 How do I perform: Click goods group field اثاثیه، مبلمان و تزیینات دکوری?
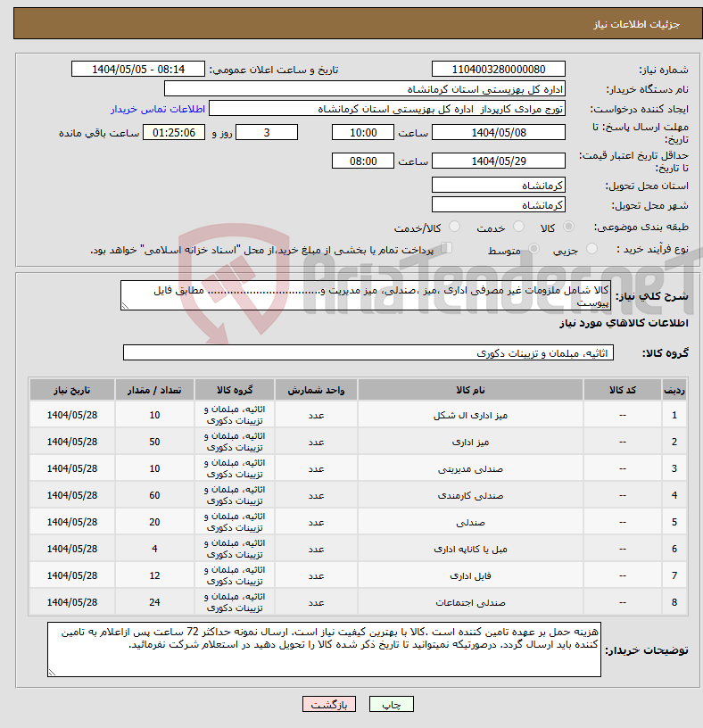click(x=368, y=353)
